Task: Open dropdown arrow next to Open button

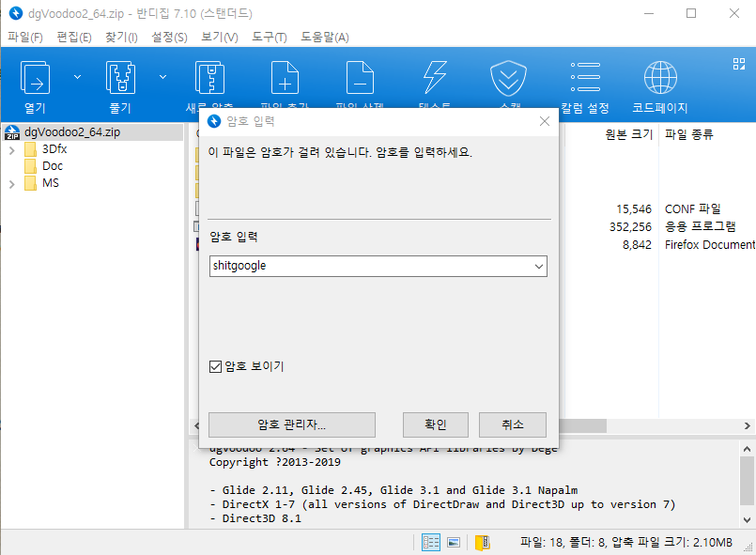Action: pos(77,77)
